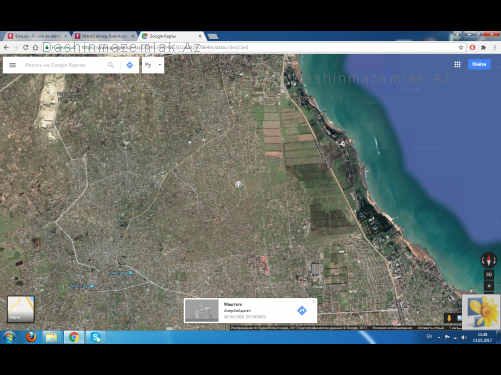Click the Opera extension icon
Viewport: 501px width, 375px height.
(x=472, y=47)
